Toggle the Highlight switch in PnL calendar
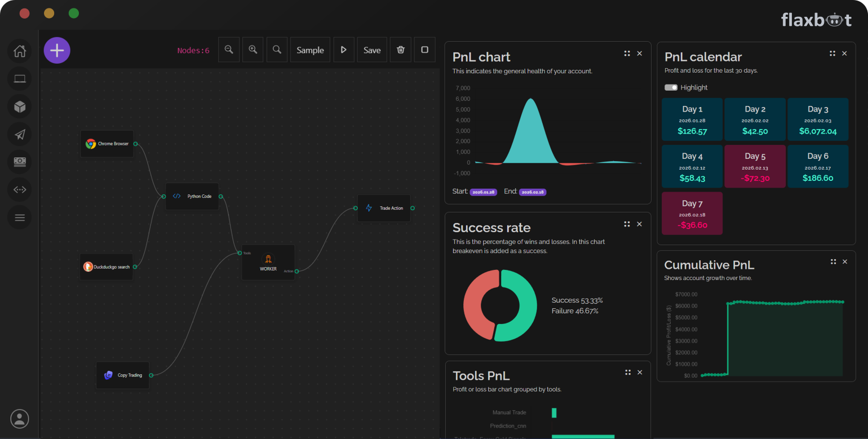 671,87
